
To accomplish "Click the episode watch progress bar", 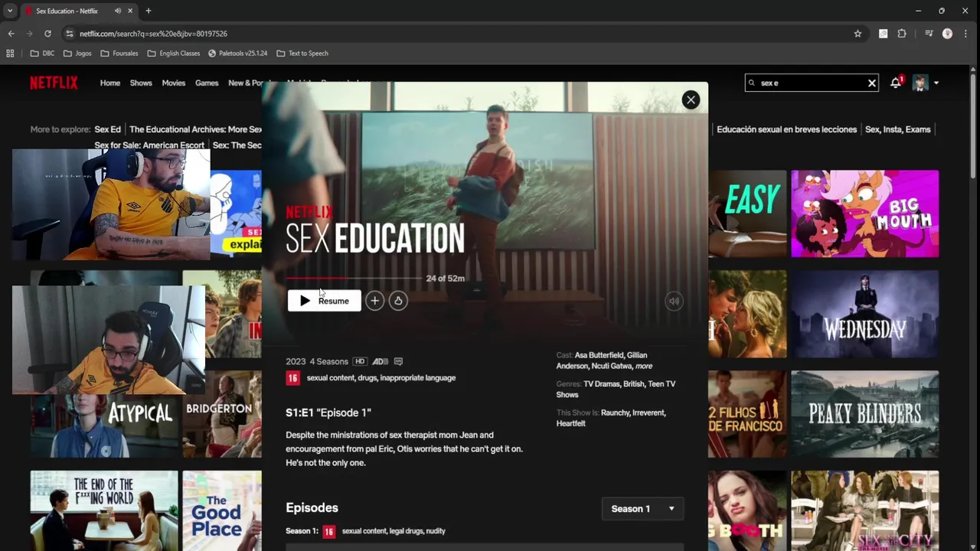I will tap(354, 279).
